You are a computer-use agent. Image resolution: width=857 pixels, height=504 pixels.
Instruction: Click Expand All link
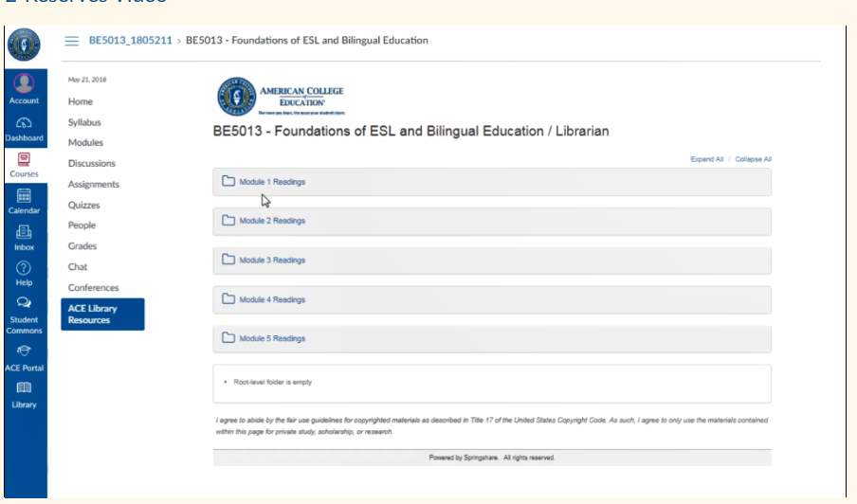[x=706, y=159]
